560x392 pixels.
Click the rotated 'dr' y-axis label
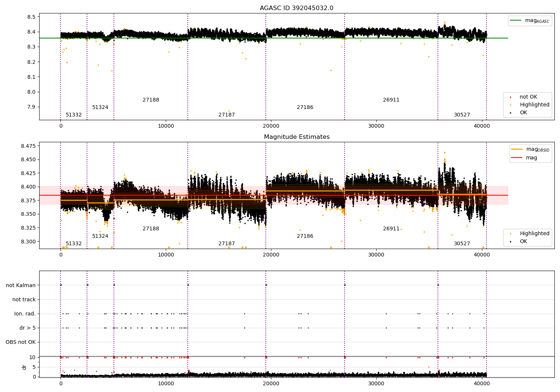[x=24, y=367]
